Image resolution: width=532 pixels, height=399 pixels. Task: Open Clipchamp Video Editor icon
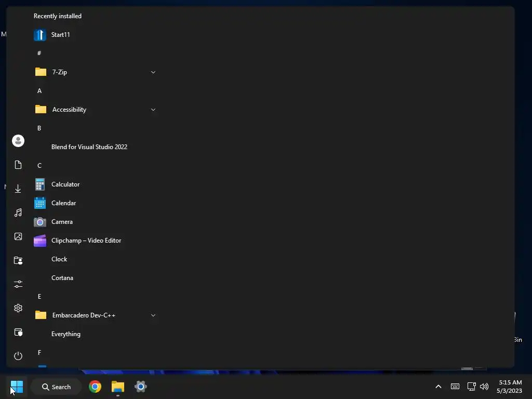point(40,241)
